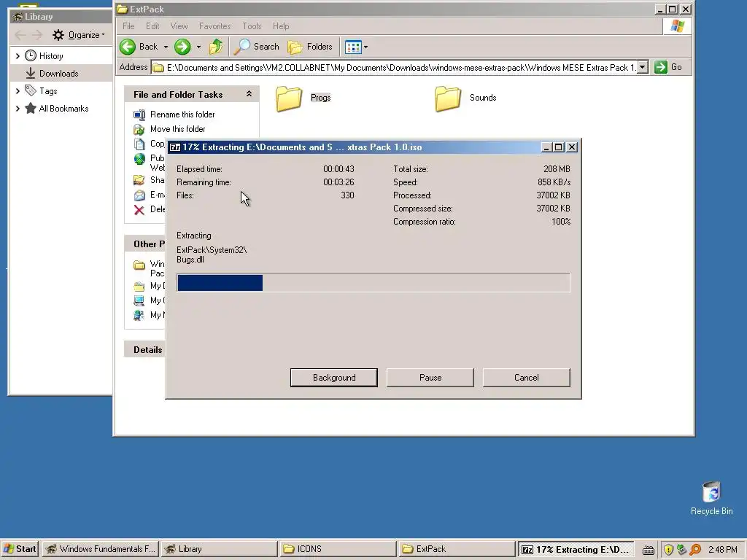Click the All Bookmarks star icon
The height and width of the screenshot is (560, 747).
31,108
